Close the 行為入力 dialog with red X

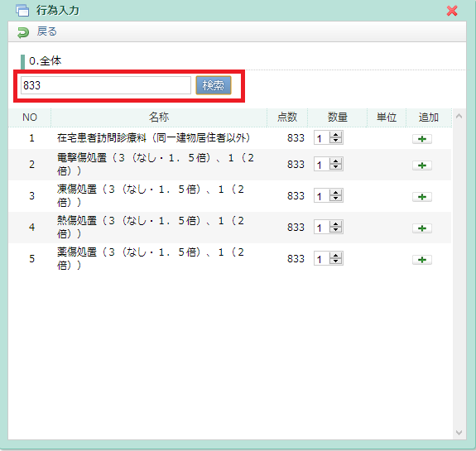[x=452, y=11]
